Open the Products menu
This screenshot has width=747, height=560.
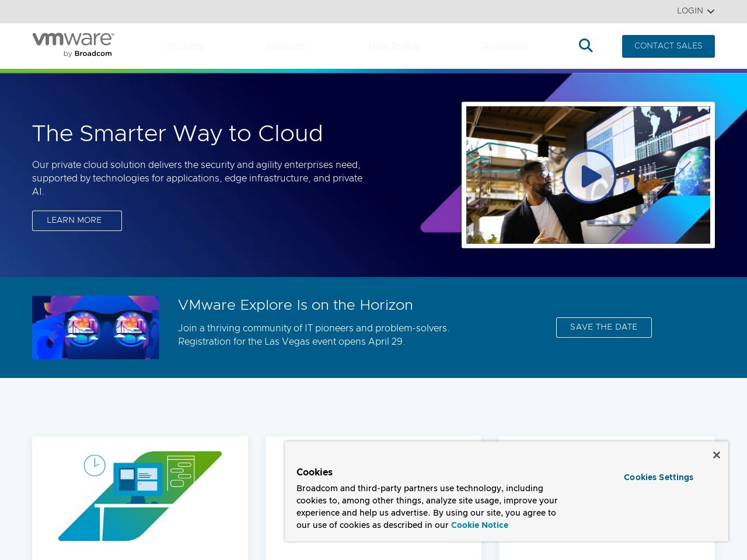[183, 46]
